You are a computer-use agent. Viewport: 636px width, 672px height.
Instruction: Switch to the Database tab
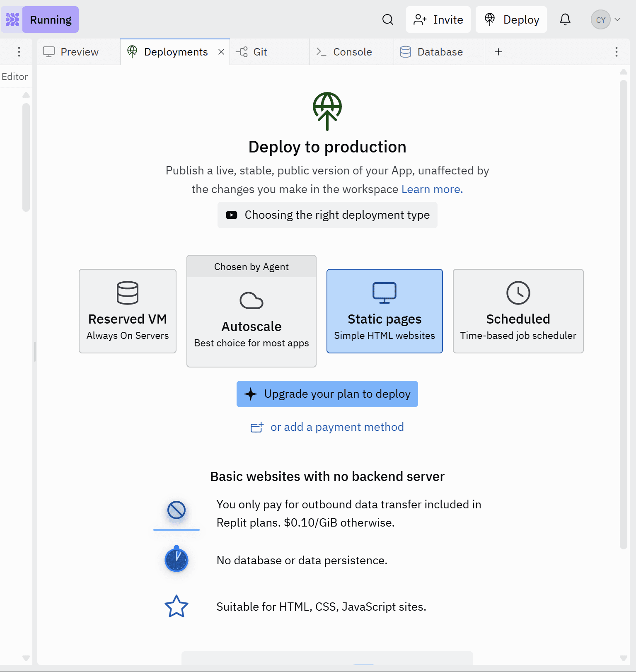point(439,52)
